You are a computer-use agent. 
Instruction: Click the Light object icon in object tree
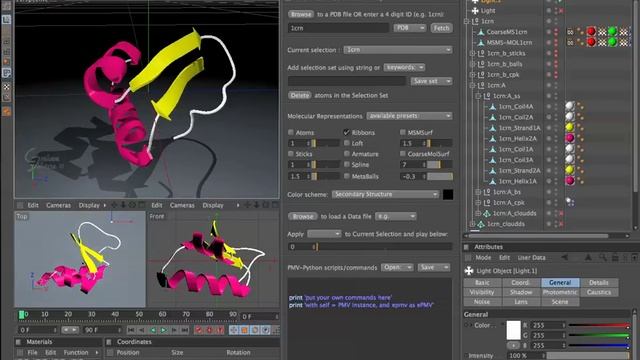(475, 11)
